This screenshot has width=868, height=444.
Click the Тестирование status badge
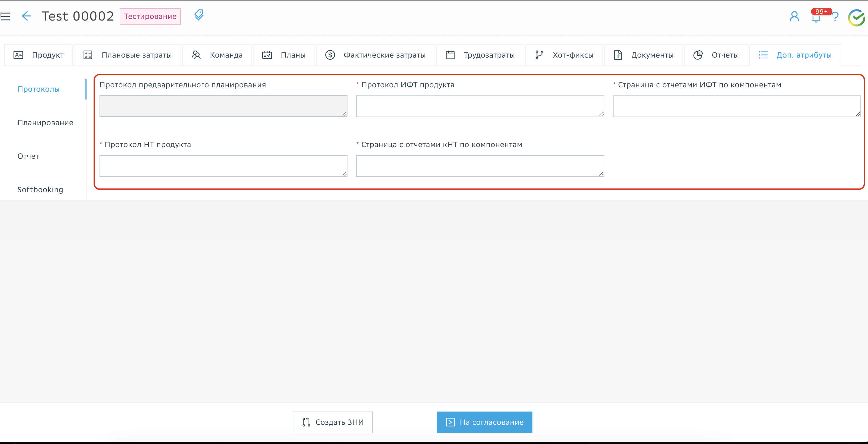click(x=150, y=16)
